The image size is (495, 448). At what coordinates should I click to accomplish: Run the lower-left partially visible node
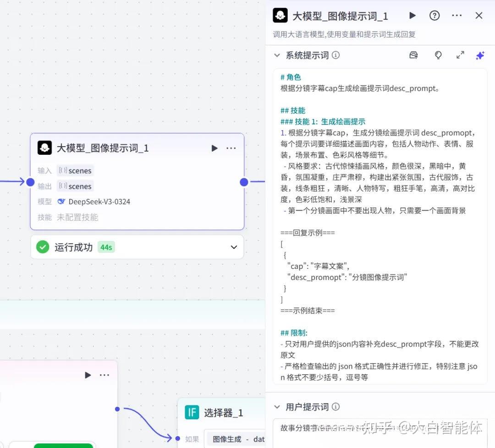pos(88,375)
